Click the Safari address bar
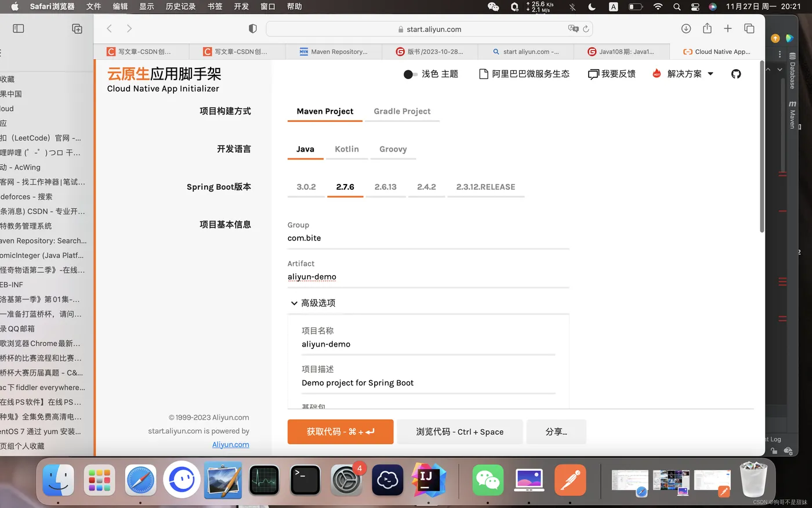The height and width of the screenshot is (508, 812). (x=429, y=29)
